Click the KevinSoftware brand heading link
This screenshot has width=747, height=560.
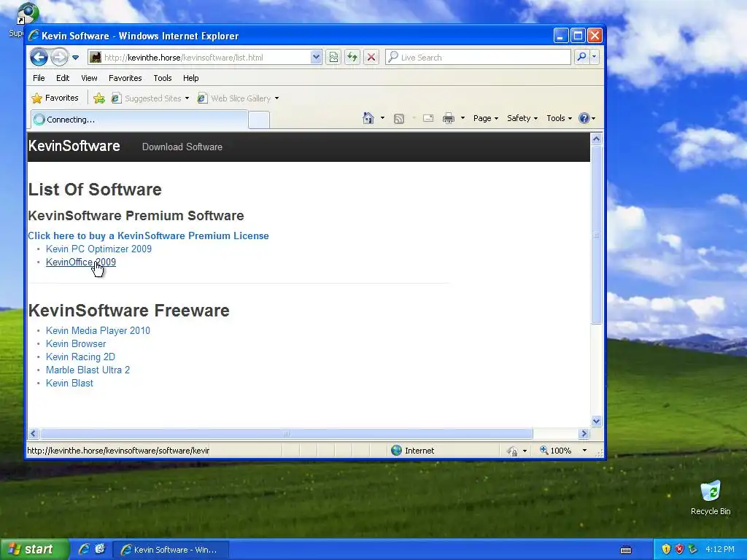click(74, 146)
